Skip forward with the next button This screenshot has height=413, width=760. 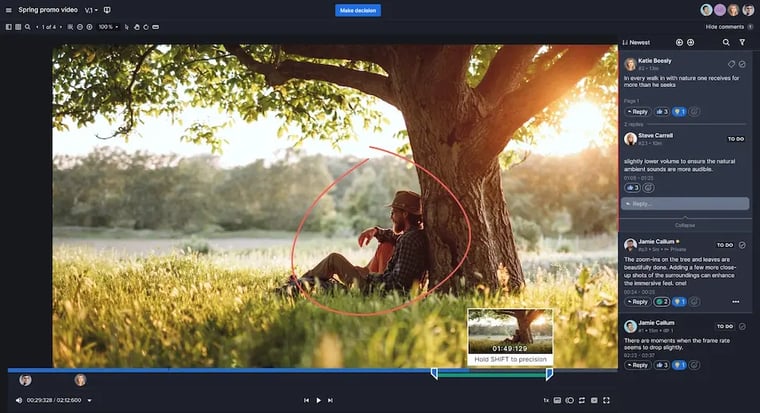point(331,400)
